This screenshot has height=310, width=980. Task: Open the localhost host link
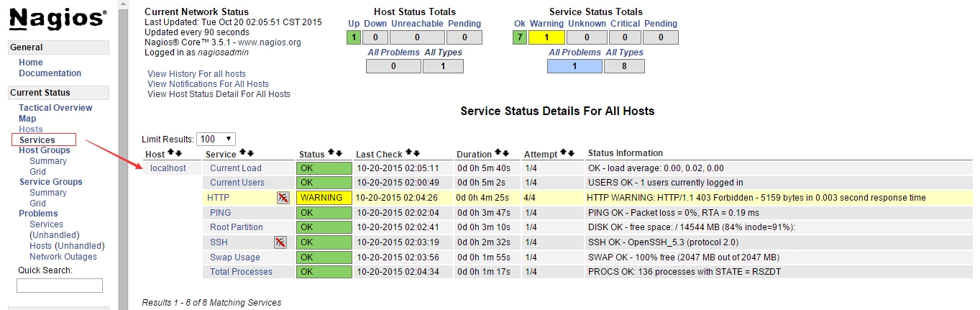point(168,168)
